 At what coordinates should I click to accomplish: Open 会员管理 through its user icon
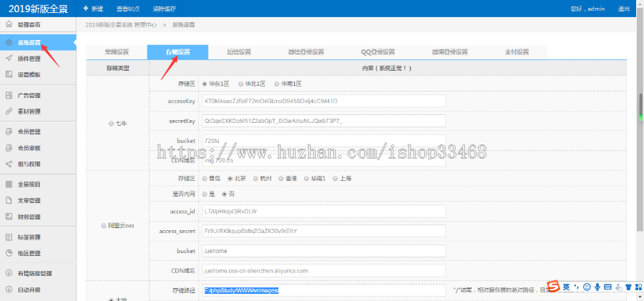[x=9, y=132]
